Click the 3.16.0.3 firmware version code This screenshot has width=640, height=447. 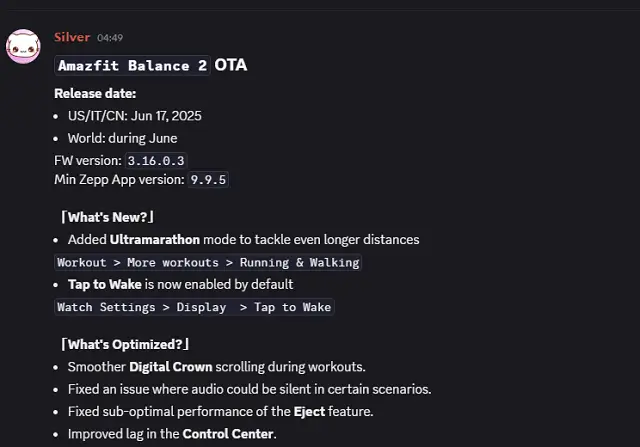155,160
